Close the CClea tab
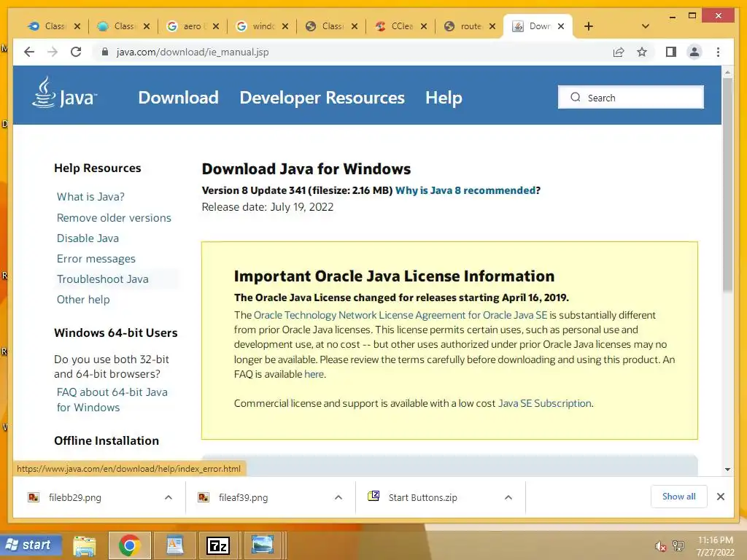 (x=424, y=26)
